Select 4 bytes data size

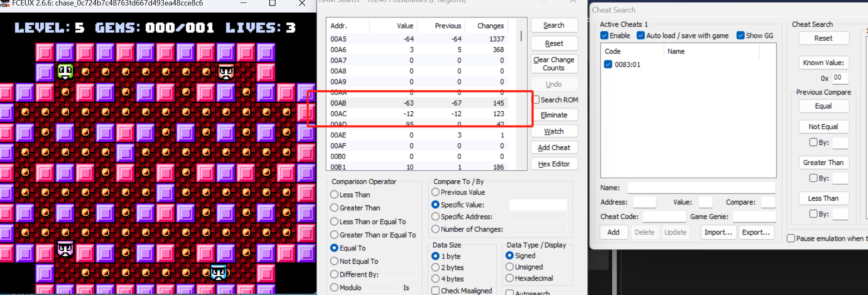[435, 279]
